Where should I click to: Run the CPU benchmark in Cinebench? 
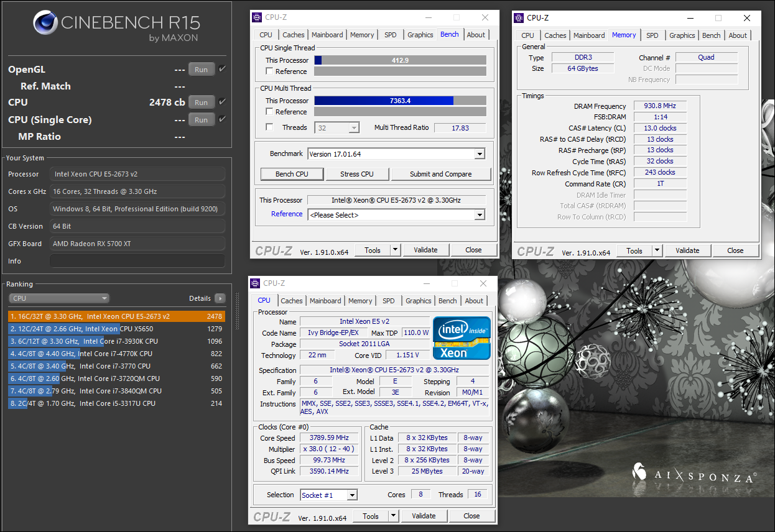tap(202, 102)
